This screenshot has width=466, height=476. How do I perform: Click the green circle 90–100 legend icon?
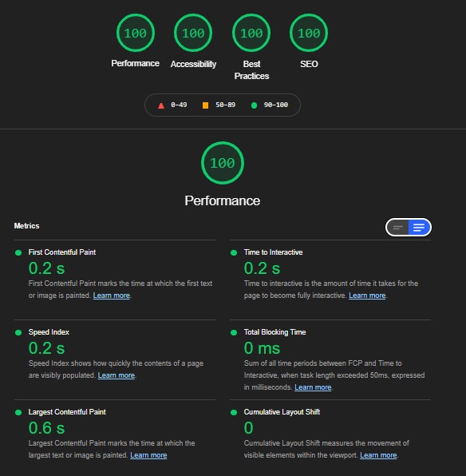coord(255,105)
